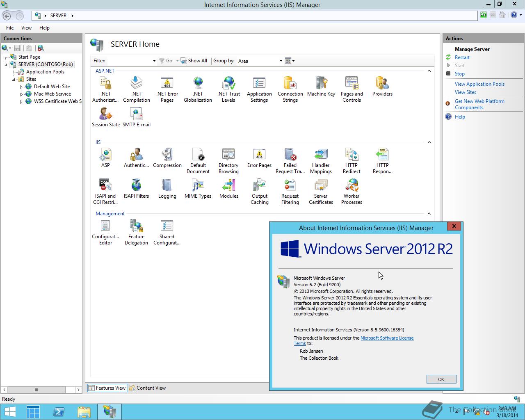Click OK in the About dialog

(441, 379)
